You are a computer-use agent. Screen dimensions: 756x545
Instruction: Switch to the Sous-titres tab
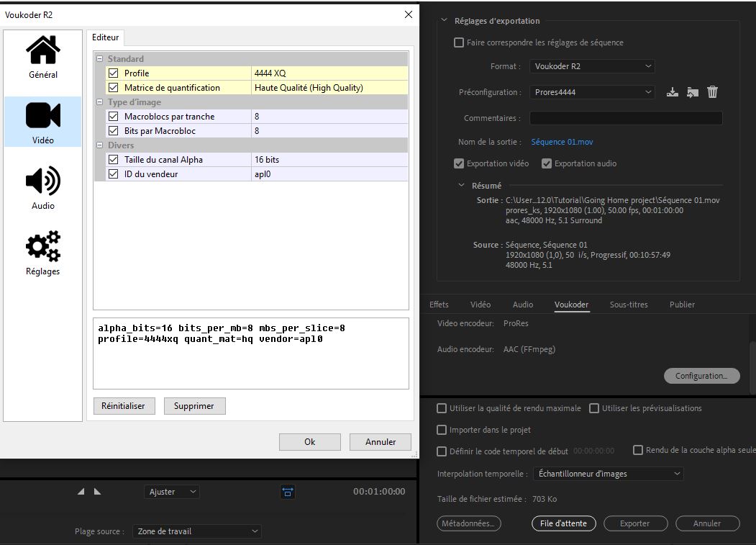tap(629, 305)
